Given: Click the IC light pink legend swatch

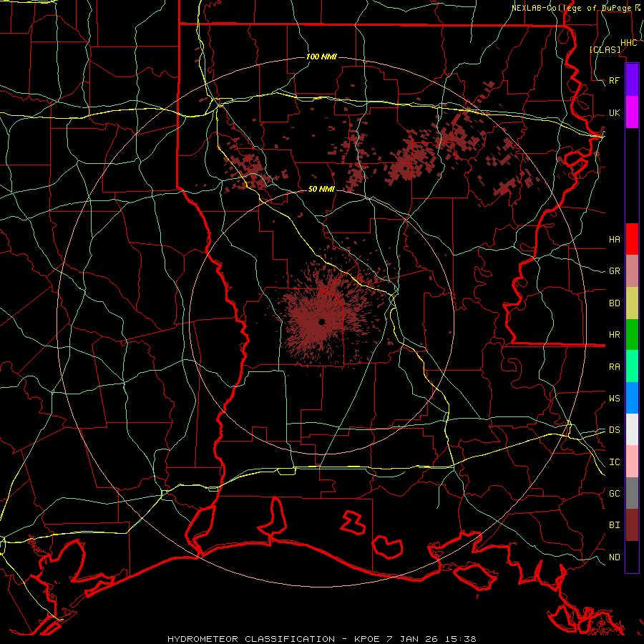Looking at the screenshot, I should click(632, 462).
